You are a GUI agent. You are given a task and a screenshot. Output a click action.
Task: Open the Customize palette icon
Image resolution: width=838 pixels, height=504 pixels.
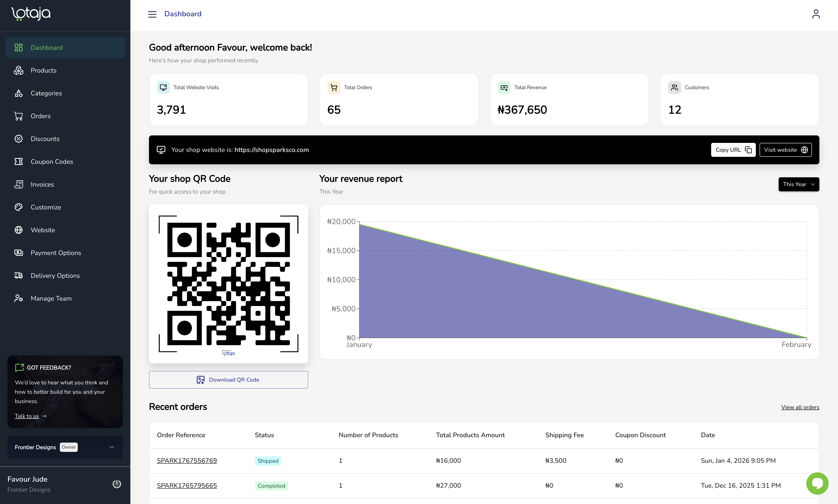(19, 207)
